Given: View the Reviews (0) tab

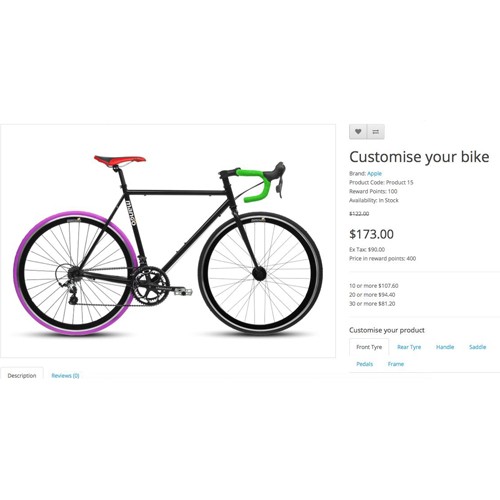Looking at the screenshot, I should coord(65,376).
